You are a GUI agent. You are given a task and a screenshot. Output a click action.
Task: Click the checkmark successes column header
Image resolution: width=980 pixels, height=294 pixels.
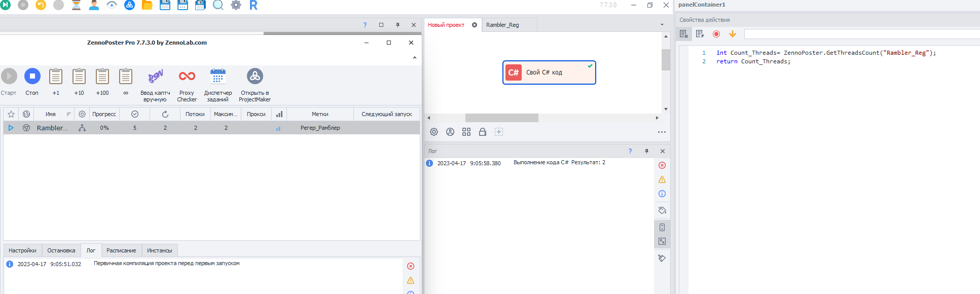coord(135,114)
